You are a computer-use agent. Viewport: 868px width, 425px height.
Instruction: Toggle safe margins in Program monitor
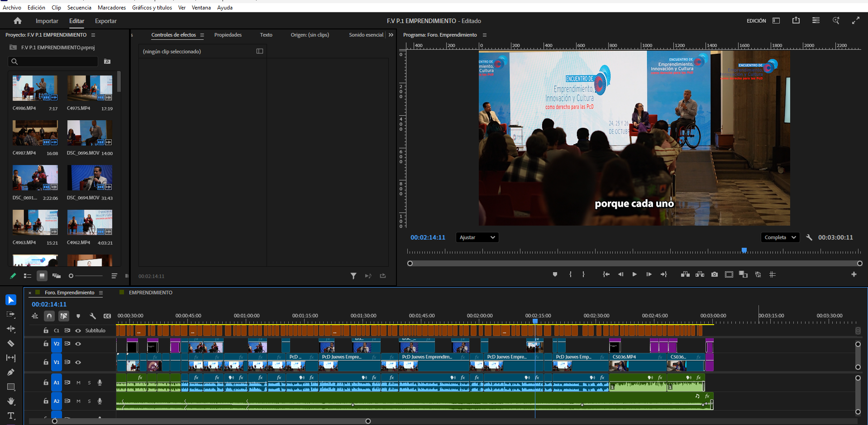[x=729, y=274]
